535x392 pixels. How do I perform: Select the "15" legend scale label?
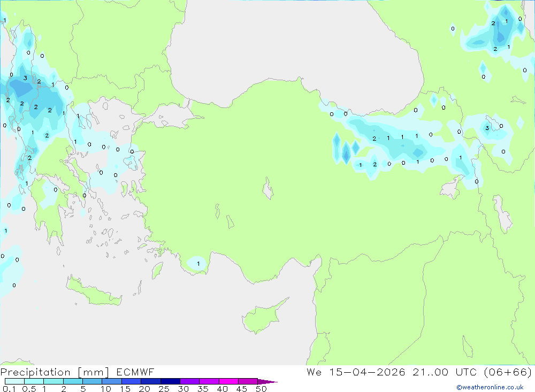pos(125,389)
